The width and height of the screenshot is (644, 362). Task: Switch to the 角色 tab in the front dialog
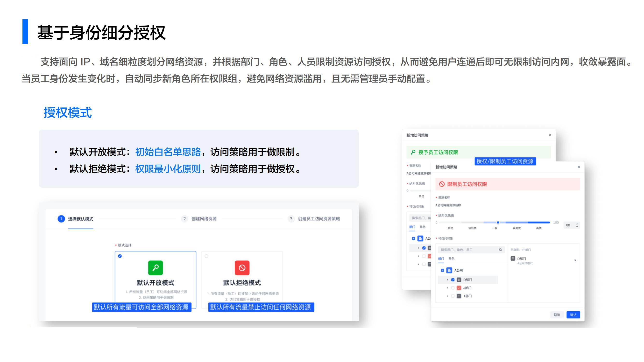pyautogui.click(x=451, y=258)
